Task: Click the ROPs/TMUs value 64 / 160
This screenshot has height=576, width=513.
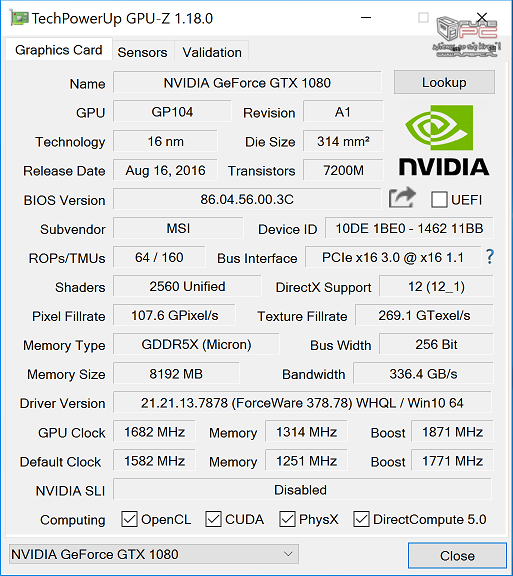Action: click(x=159, y=257)
